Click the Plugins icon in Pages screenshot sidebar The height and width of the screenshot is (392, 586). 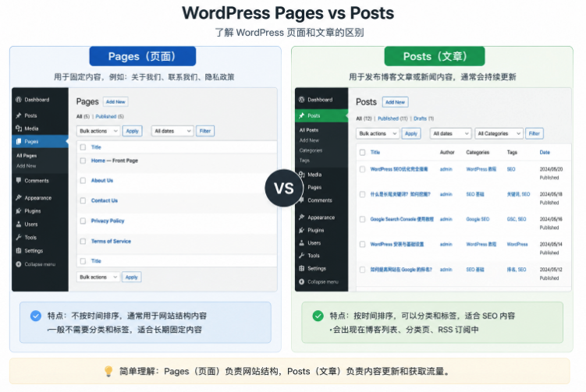18,211
